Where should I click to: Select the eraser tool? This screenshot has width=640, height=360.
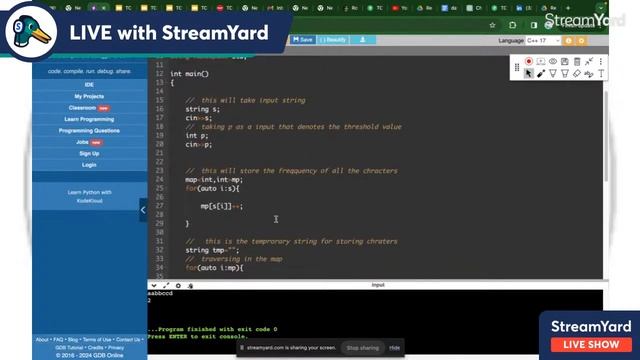click(x=577, y=73)
